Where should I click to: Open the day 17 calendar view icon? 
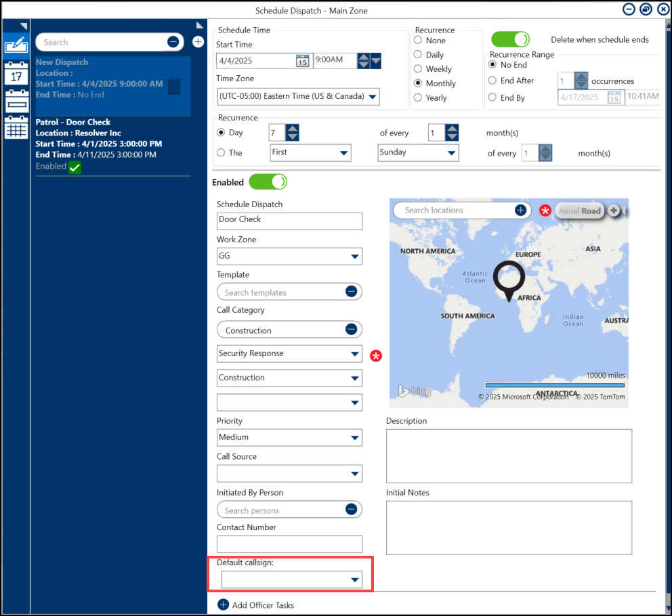[16, 73]
